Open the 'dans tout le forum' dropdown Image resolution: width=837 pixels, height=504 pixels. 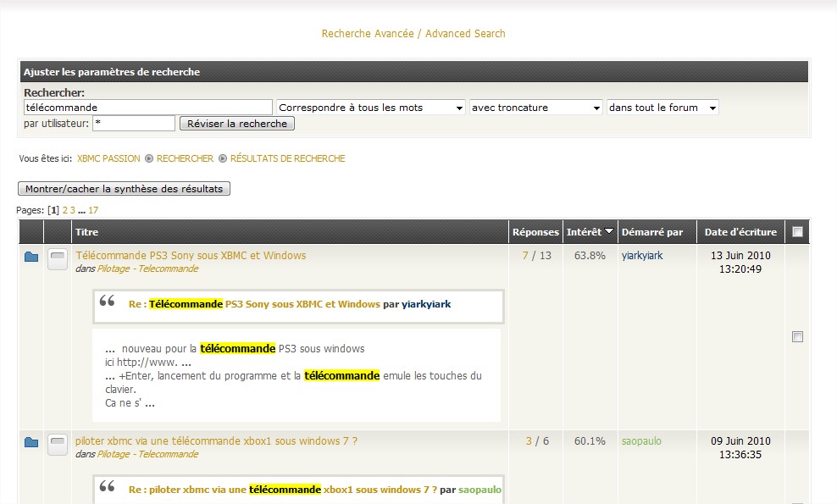pos(662,108)
